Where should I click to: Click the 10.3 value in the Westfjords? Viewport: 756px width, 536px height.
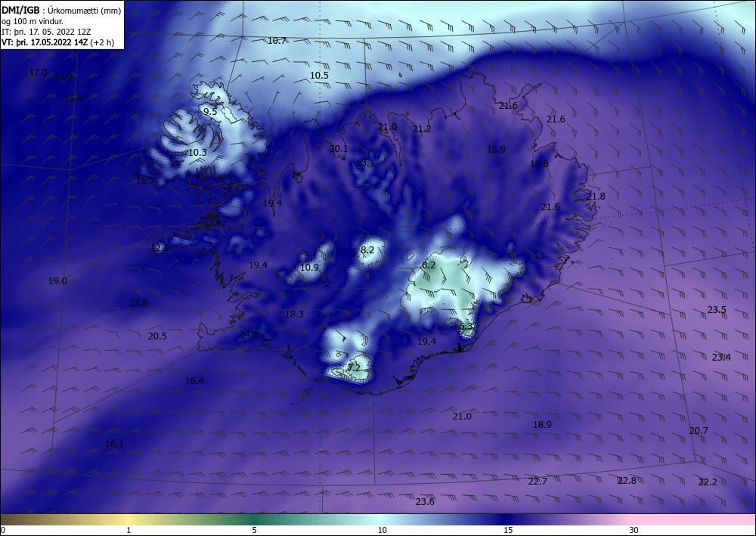pos(197,153)
